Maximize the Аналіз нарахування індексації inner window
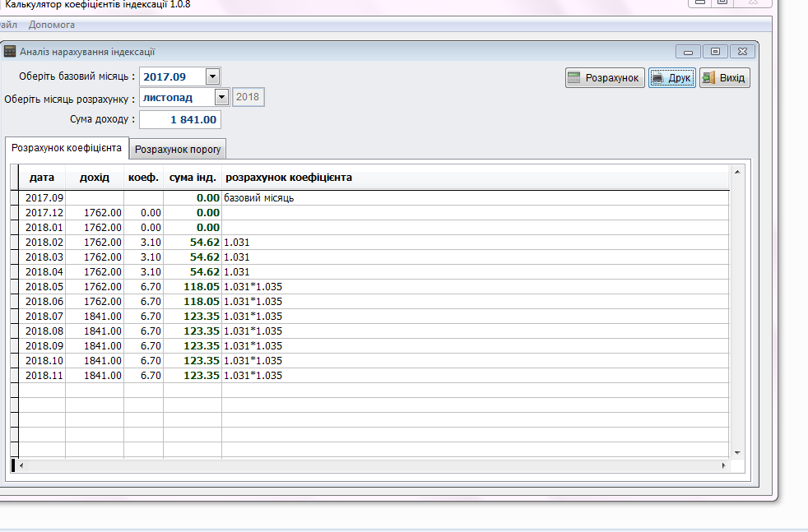 point(715,52)
